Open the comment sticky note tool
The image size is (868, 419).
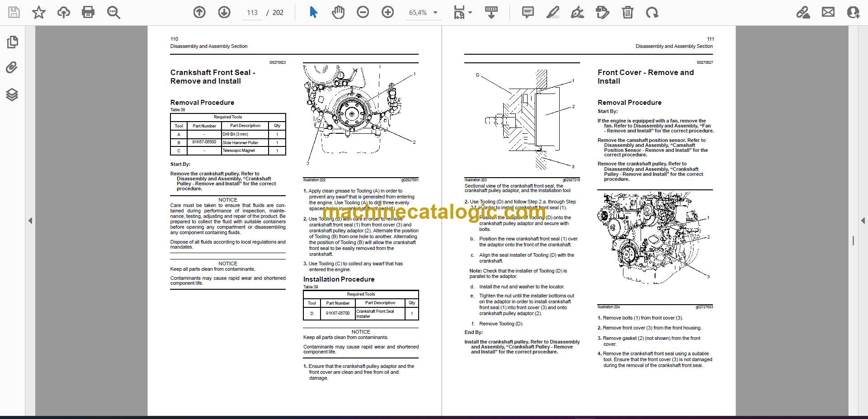tap(528, 12)
